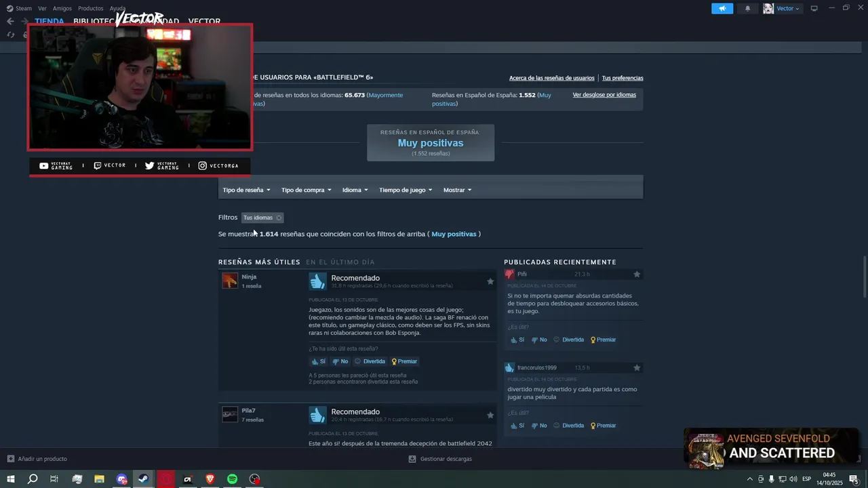Vote Sí on Ninja's review
Screen dimensions: 868x488
319,361
